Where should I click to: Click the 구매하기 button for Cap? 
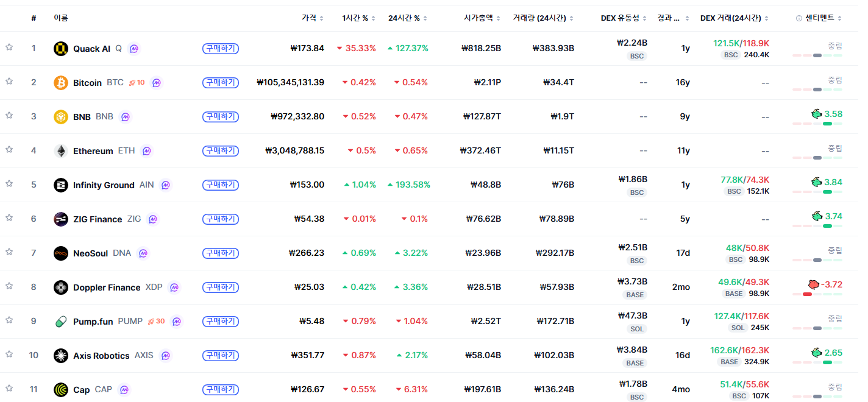pyautogui.click(x=221, y=390)
